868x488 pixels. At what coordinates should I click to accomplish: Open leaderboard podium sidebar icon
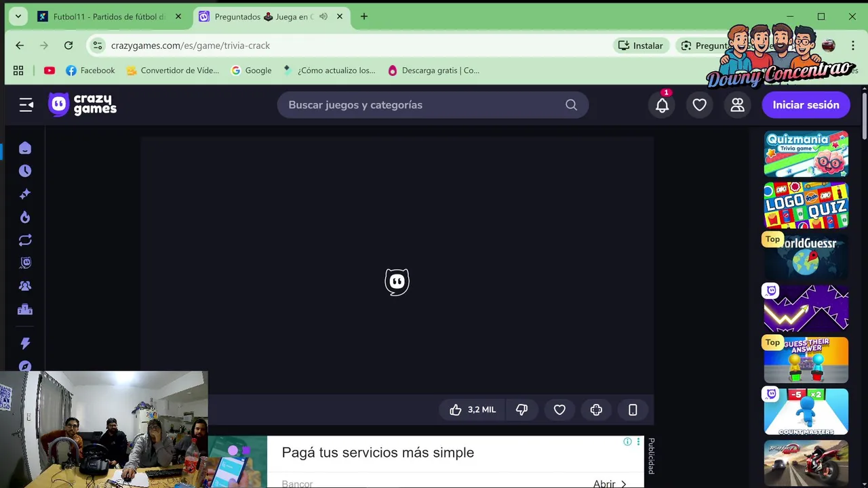[25, 310]
